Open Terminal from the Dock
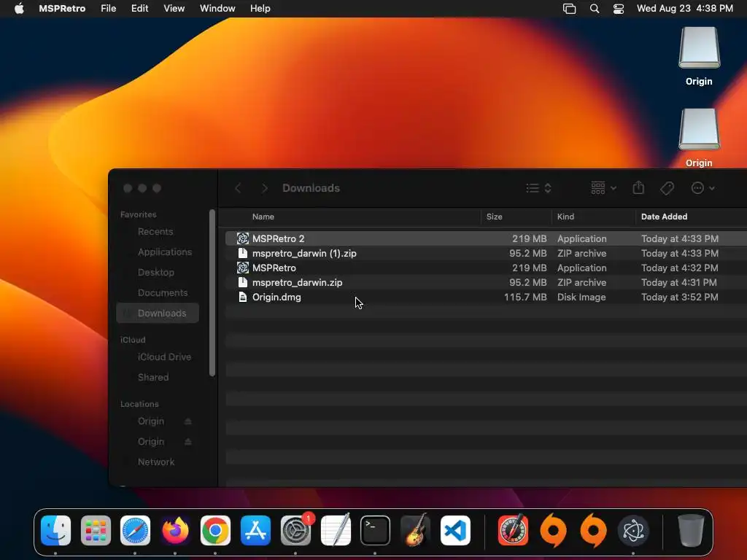This screenshot has width=747, height=560. pyautogui.click(x=376, y=530)
